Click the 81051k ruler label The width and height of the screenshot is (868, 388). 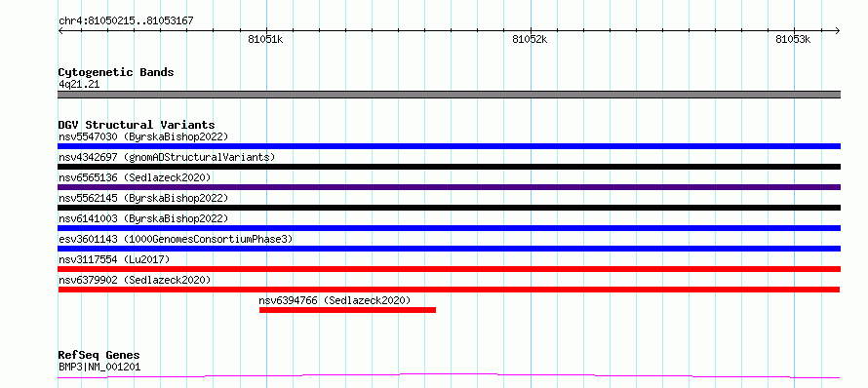point(265,39)
